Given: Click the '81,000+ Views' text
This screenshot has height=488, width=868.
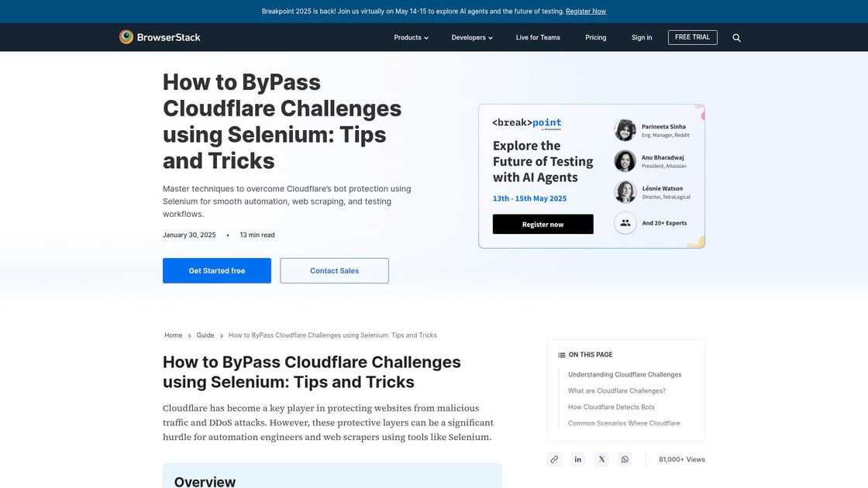Looking at the screenshot, I should pyautogui.click(x=682, y=459).
